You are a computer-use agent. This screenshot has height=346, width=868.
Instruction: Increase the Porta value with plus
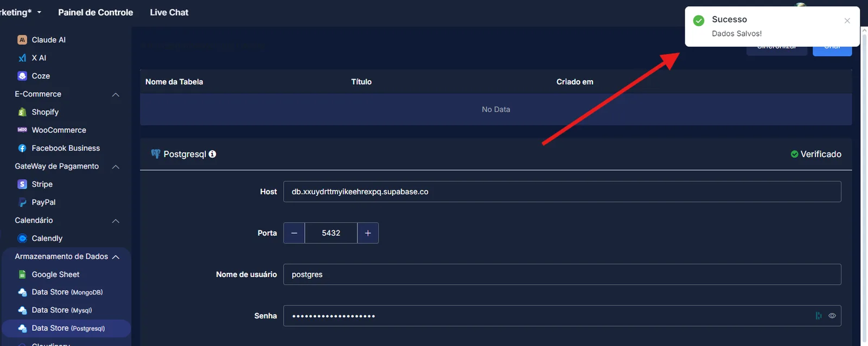tap(368, 233)
